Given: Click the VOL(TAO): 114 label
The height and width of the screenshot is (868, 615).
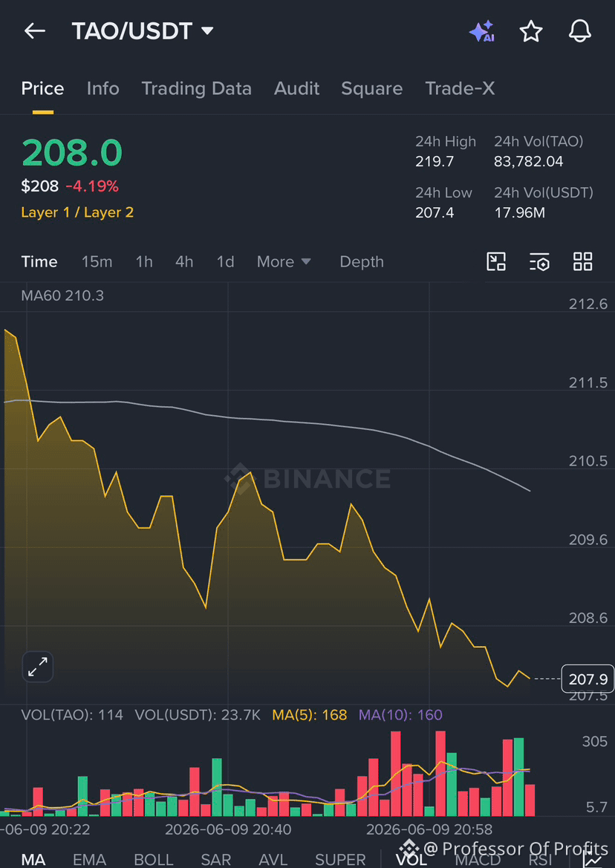Looking at the screenshot, I should click(72, 715).
